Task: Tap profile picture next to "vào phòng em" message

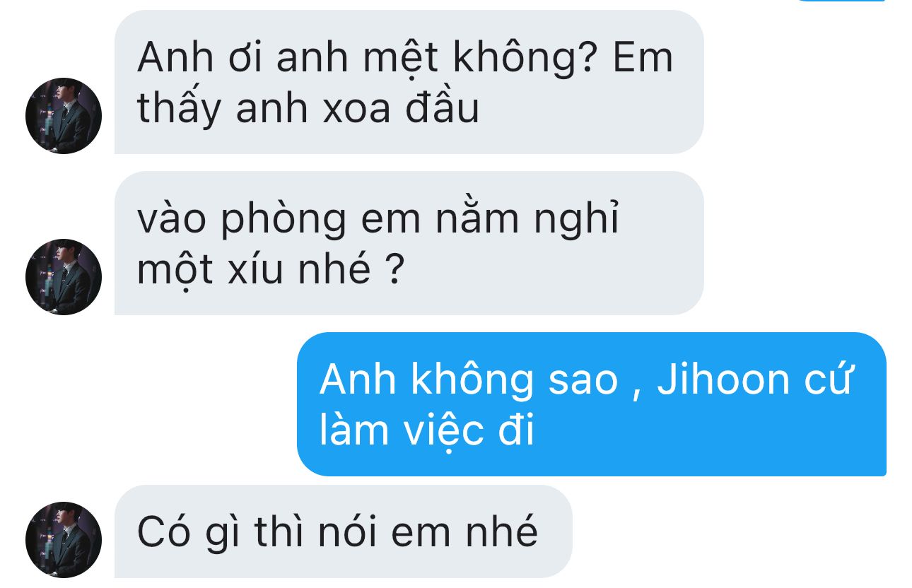Action: pos(64,277)
